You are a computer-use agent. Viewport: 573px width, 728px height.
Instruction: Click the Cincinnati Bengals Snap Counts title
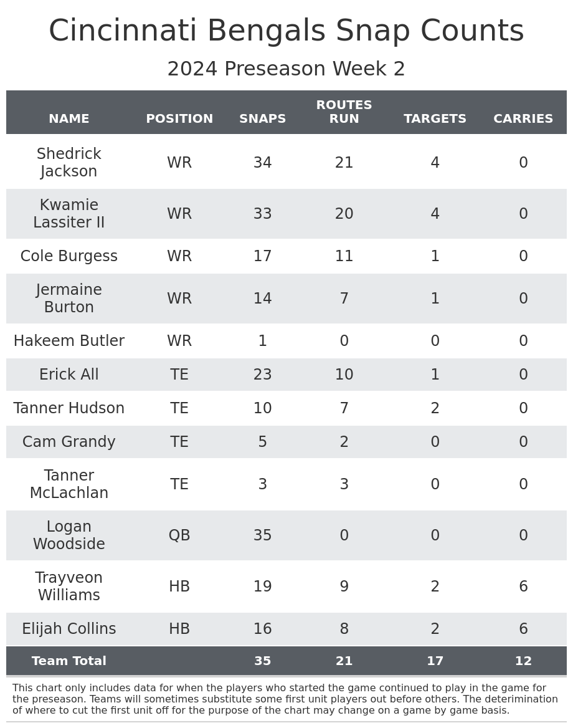(x=286, y=32)
